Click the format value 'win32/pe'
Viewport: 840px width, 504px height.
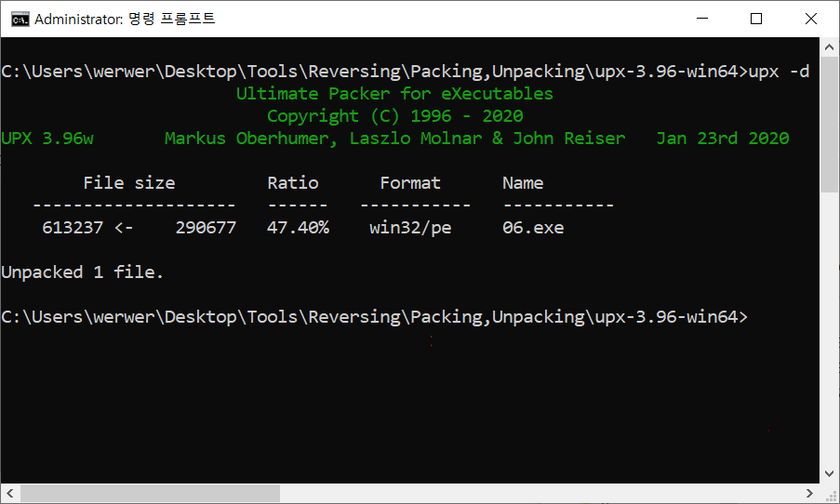(x=410, y=228)
